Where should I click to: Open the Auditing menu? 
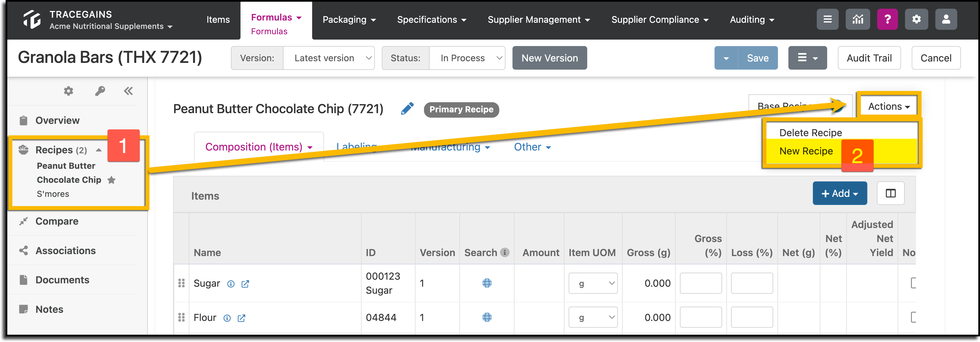click(752, 20)
